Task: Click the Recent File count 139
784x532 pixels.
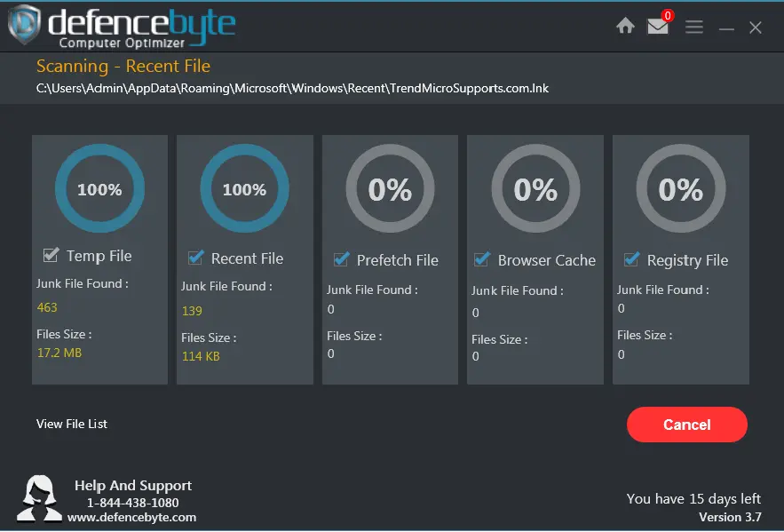Action: (x=192, y=311)
